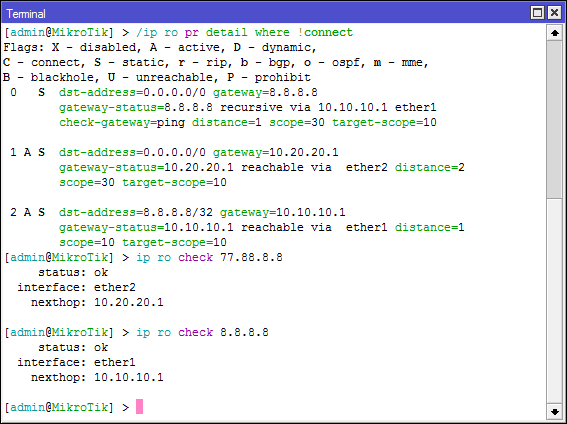
Task: Click the 'interface: ether1' output line
Action: point(76,363)
